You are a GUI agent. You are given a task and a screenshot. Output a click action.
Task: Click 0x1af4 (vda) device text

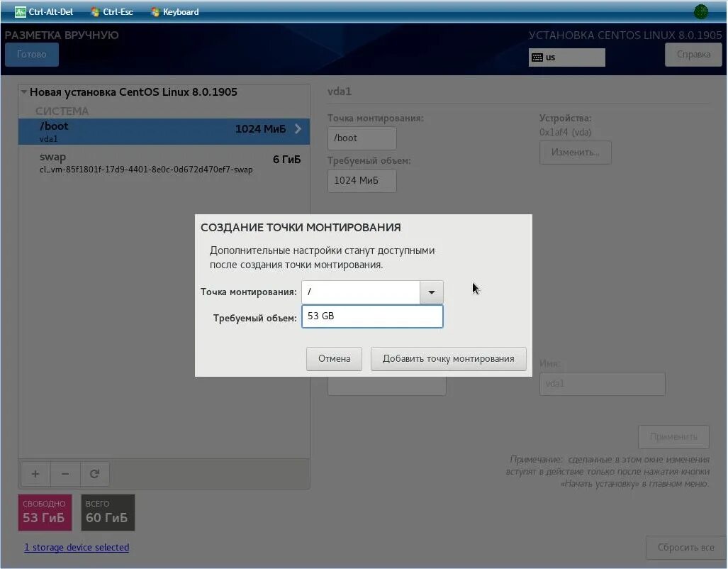point(565,133)
